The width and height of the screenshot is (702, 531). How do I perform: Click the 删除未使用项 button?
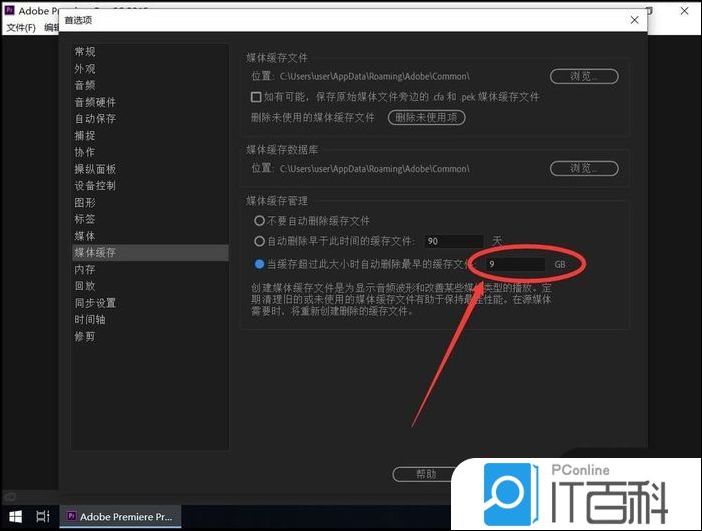pos(427,117)
